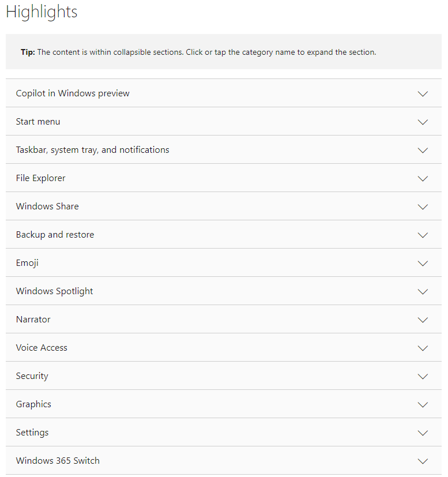The width and height of the screenshot is (448, 477).
Task: Expand the Security section
Action: click(224, 375)
